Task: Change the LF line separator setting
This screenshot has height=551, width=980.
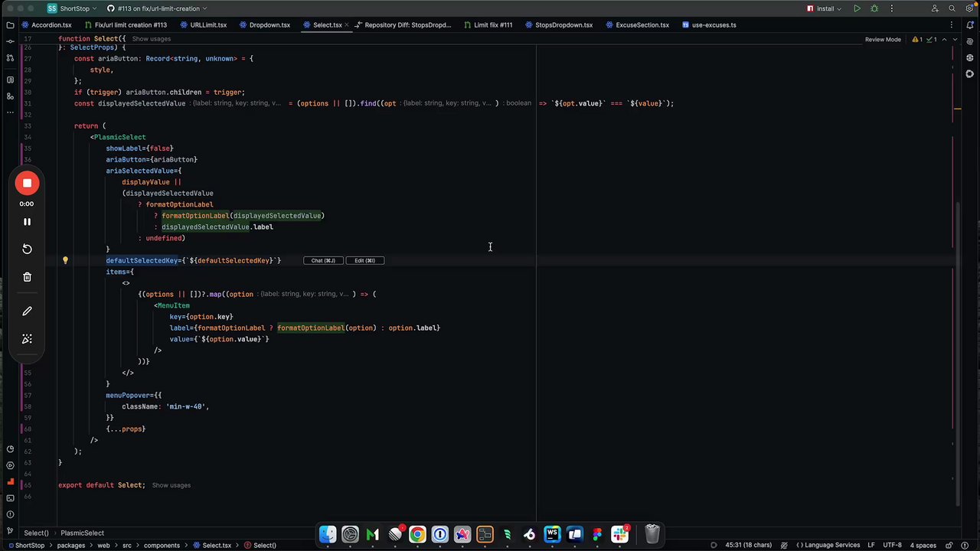Action: point(871,545)
